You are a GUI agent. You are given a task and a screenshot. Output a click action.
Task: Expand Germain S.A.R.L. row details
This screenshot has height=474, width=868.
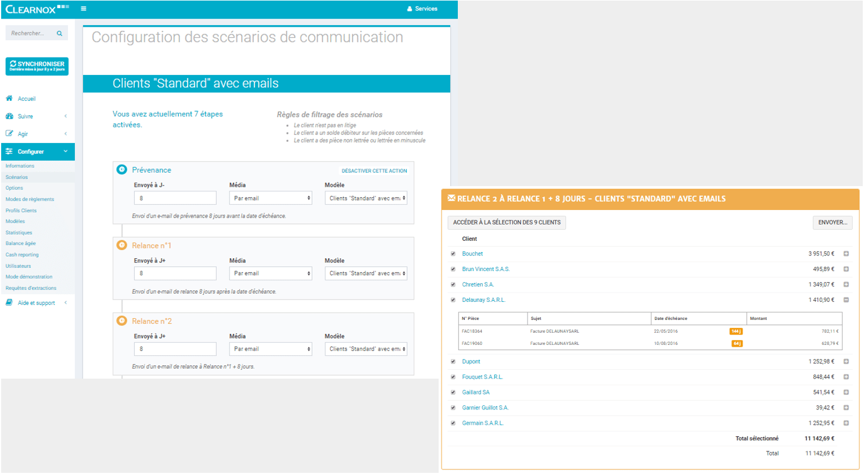(x=847, y=423)
